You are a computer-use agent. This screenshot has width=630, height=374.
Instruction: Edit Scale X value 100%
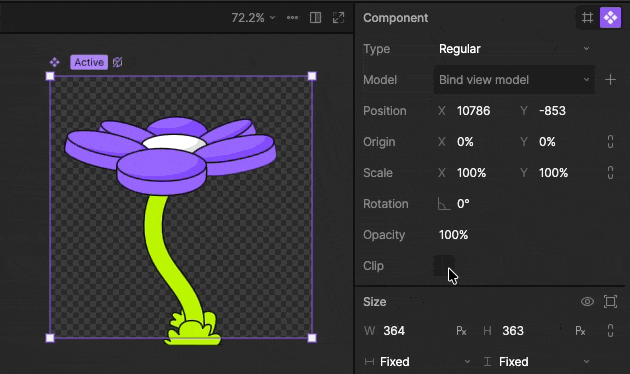tap(471, 173)
